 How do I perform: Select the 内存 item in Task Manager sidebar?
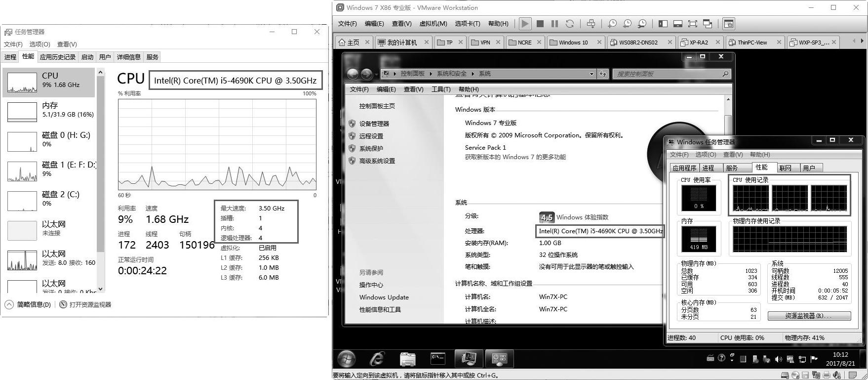click(49, 111)
